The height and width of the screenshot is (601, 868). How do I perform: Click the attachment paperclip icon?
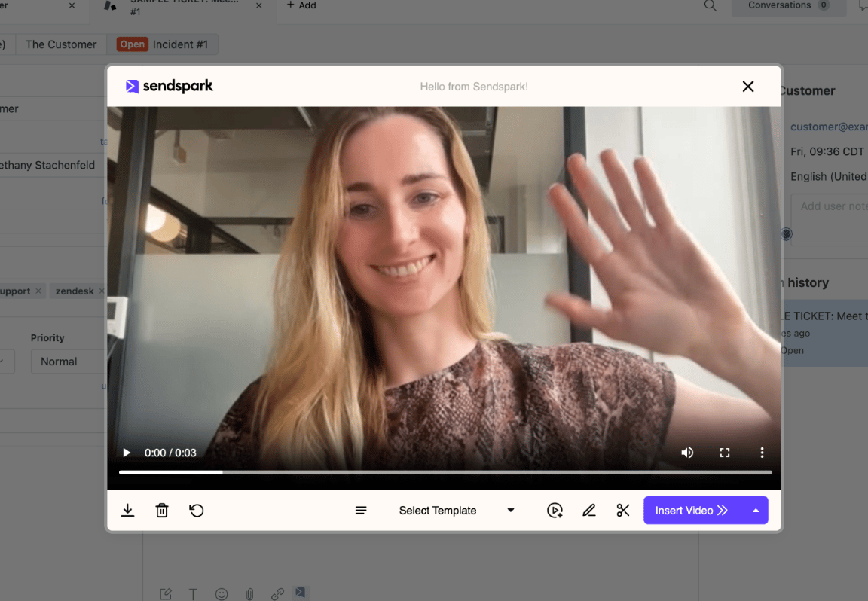point(249,593)
